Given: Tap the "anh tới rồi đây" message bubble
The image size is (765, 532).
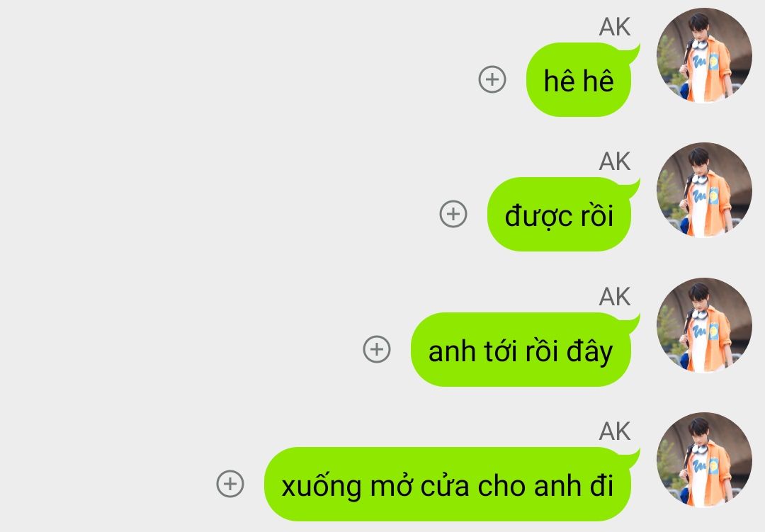Looking at the screenshot, I should point(521,350).
